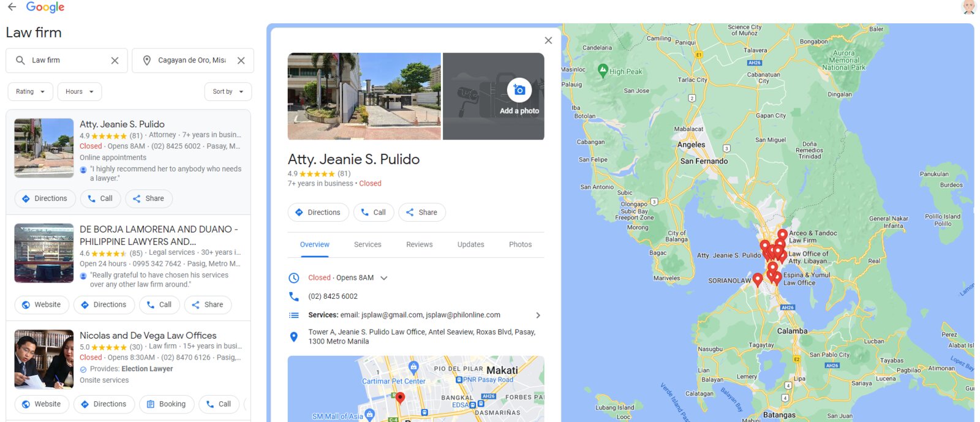
Task: Expand opening hours next to 'Opens 8AM'
Action: click(x=384, y=278)
